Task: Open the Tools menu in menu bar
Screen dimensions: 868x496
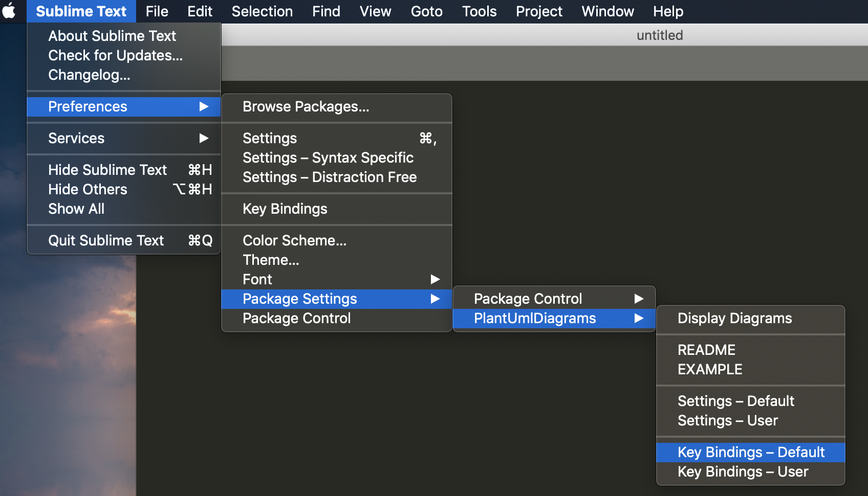Action: [x=479, y=11]
